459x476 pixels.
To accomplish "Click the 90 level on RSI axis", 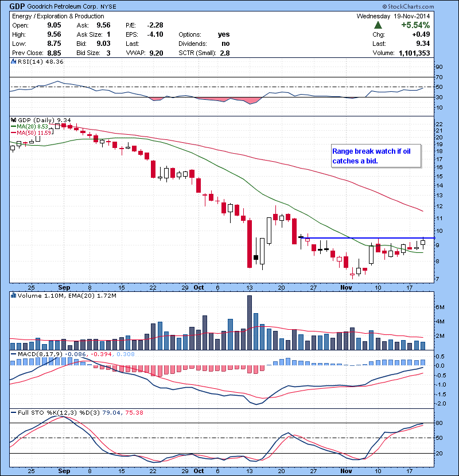I will tap(439, 67).
